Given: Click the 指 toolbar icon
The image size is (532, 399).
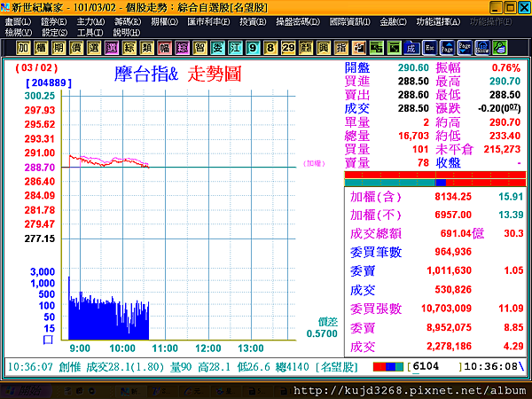Looking at the screenshot, I should (x=341, y=48).
